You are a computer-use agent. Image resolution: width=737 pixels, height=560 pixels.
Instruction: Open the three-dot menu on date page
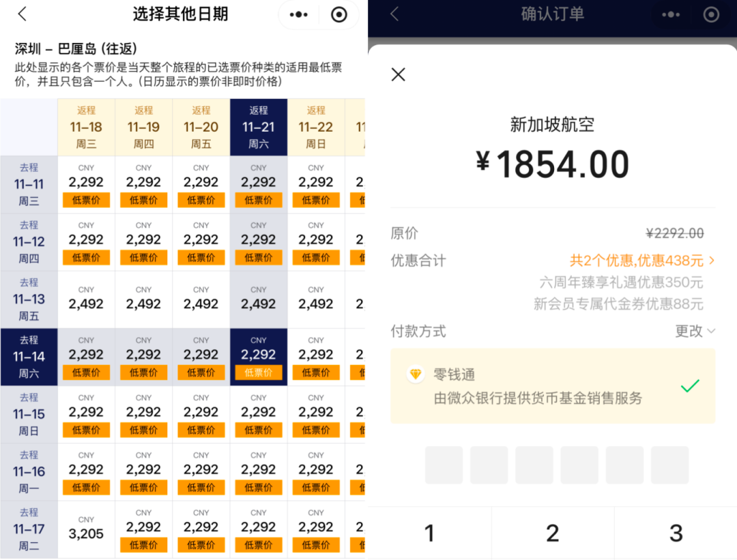pyautogui.click(x=298, y=14)
